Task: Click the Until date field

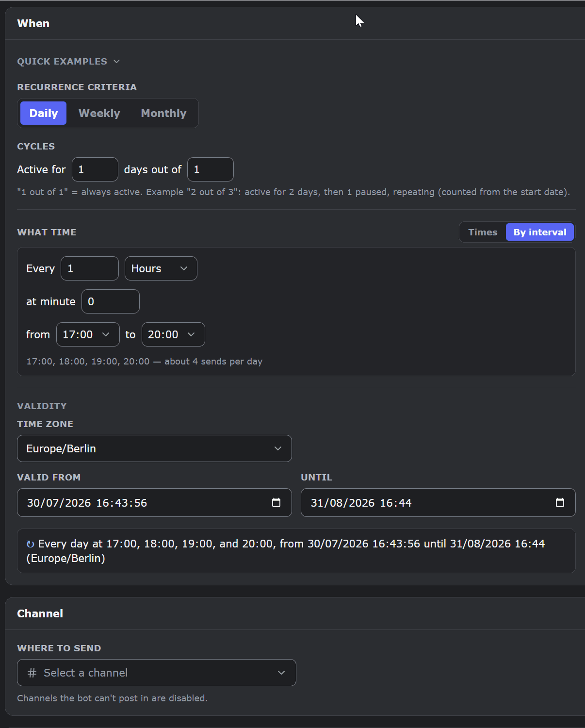Action: point(438,503)
